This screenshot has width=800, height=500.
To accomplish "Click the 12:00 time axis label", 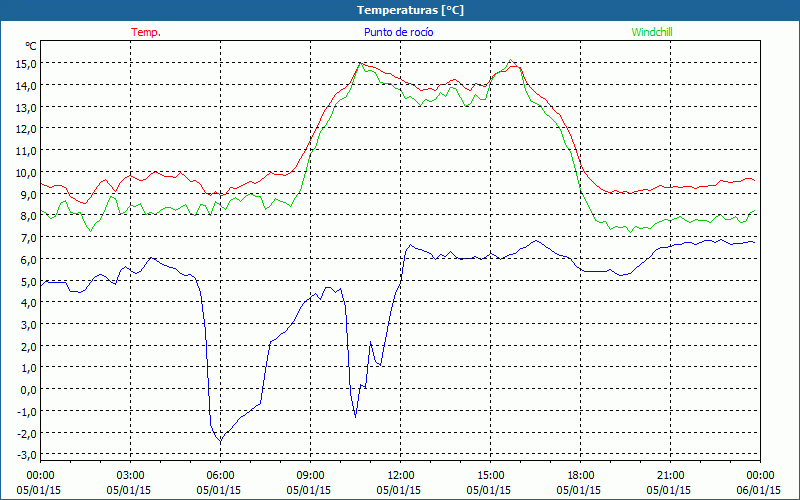I will (400, 475).
